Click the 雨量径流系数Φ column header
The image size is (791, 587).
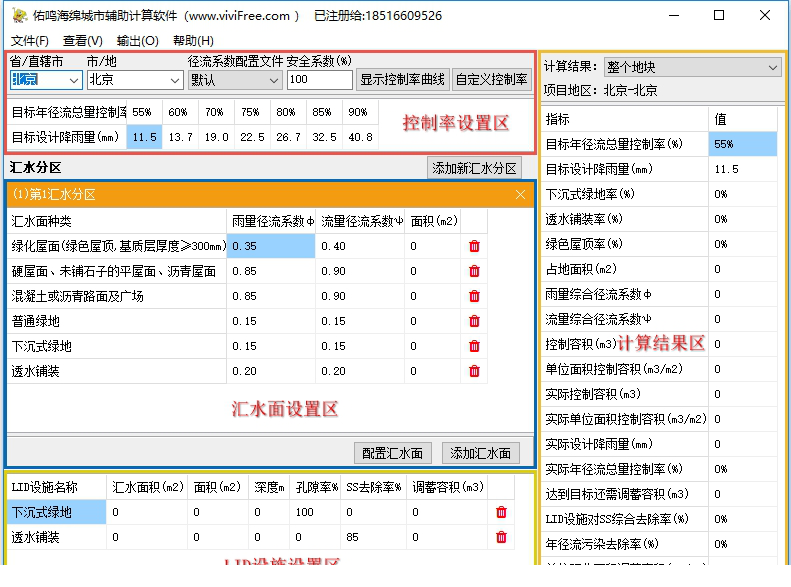pyautogui.click(x=271, y=221)
